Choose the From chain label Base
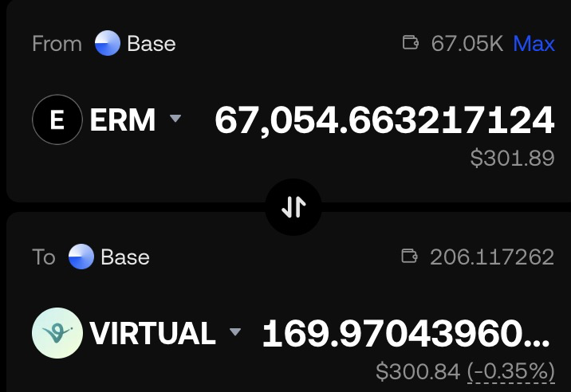The width and height of the screenshot is (571, 392). (152, 44)
